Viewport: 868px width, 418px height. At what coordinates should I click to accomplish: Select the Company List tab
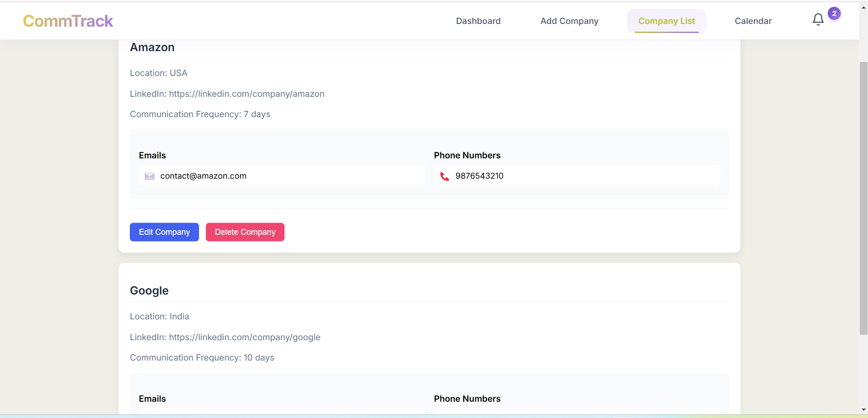coord(666,21)
